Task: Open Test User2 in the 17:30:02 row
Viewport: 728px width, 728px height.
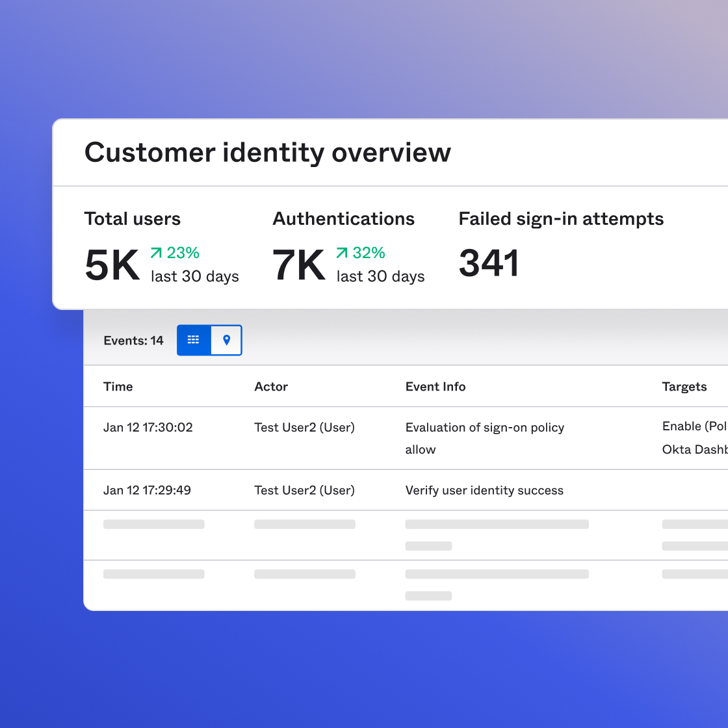Action: tap(304, 428)
